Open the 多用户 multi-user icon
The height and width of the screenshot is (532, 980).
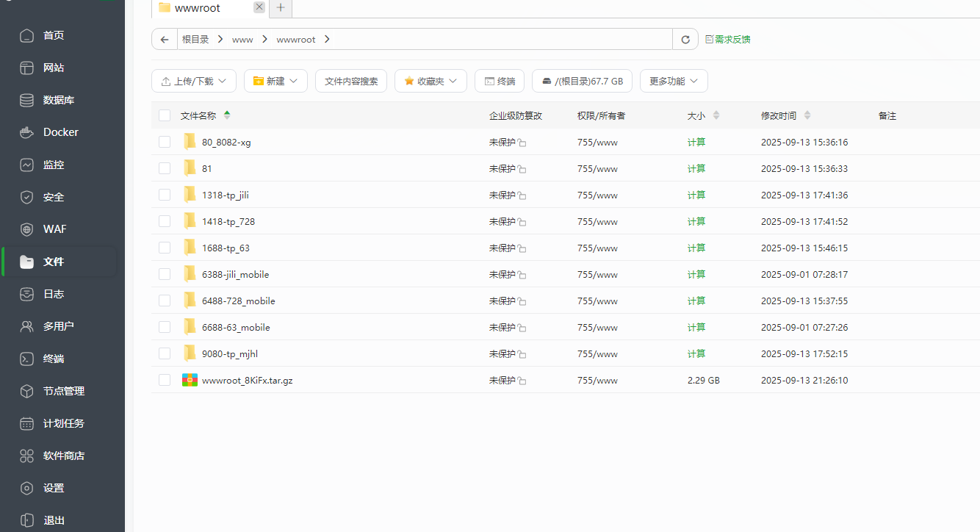click(x=27, y=326)
